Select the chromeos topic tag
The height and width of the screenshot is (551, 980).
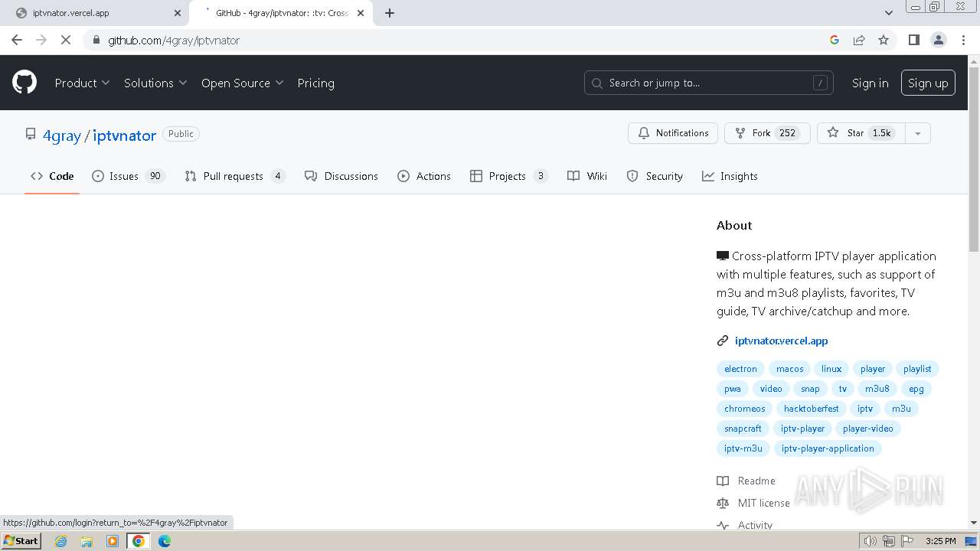(x=744, y=409)
